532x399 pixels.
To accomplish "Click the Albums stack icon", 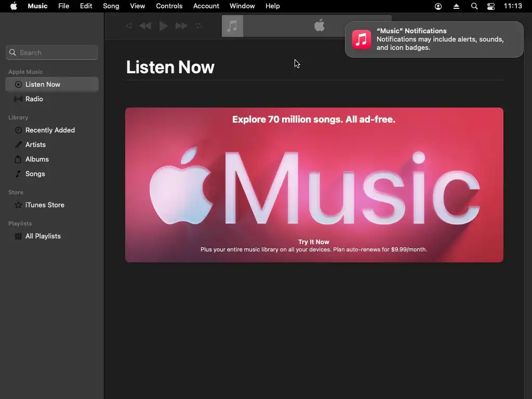I will pos(18,159).
